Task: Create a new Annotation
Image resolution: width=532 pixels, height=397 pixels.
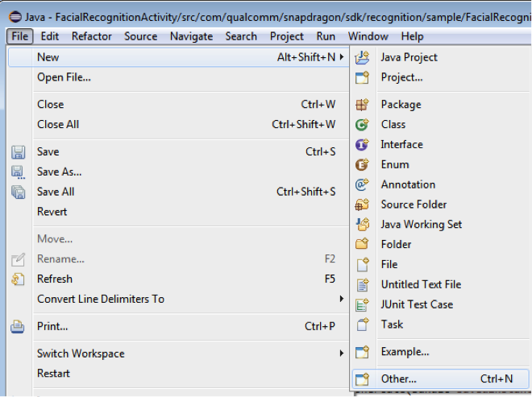Action: pos(441,184)
